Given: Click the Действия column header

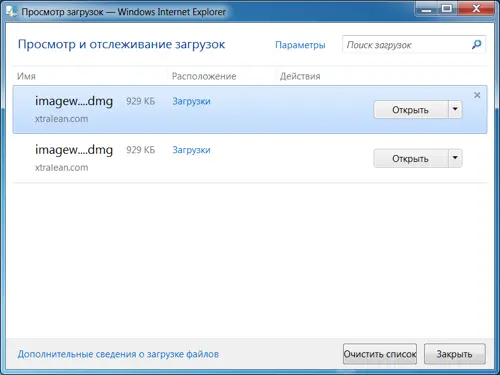Looking at the screenshot, I should [x=300, y=76].
